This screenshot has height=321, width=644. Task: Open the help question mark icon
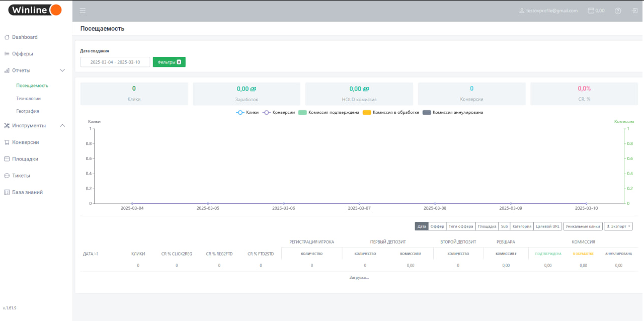(618, 11)
